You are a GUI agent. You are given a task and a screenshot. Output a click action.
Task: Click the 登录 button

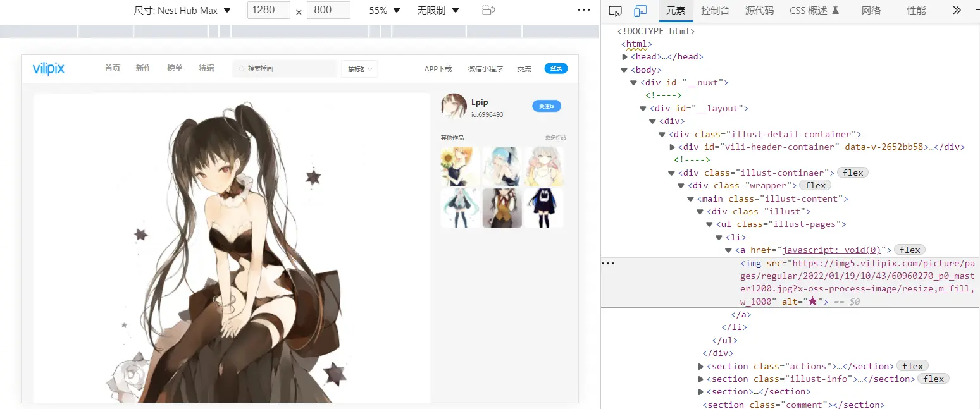[x=556, y=68]
